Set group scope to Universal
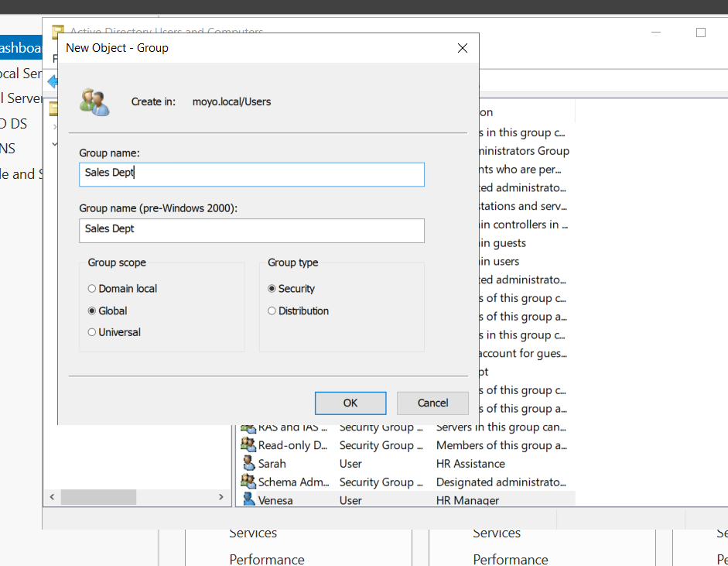728x566 pixels. point(93,332)
